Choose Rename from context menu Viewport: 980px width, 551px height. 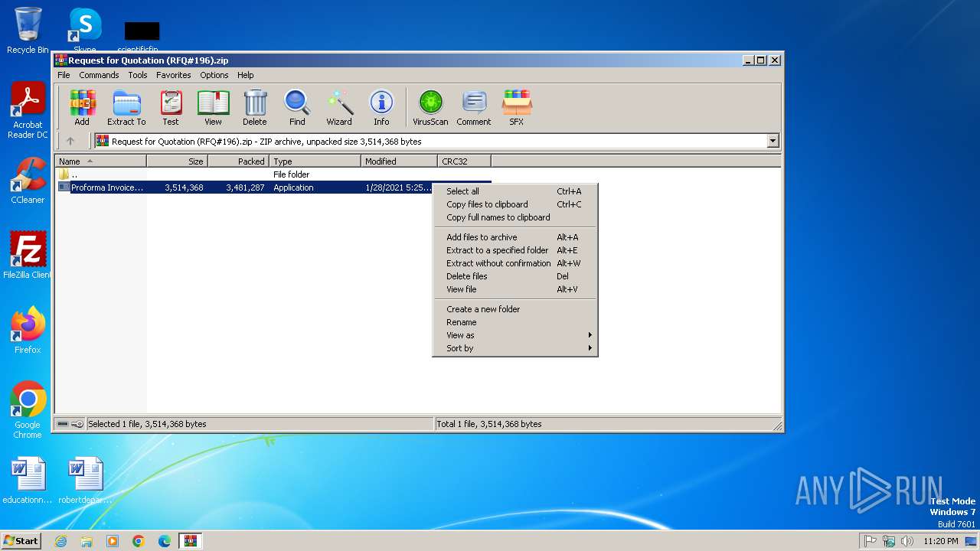(515, 322)
